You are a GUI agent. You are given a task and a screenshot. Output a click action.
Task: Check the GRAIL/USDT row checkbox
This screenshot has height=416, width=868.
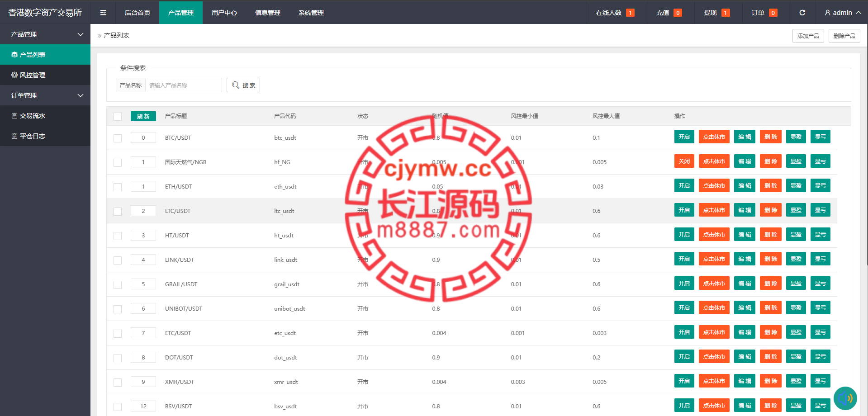click(x=118, y=285)
